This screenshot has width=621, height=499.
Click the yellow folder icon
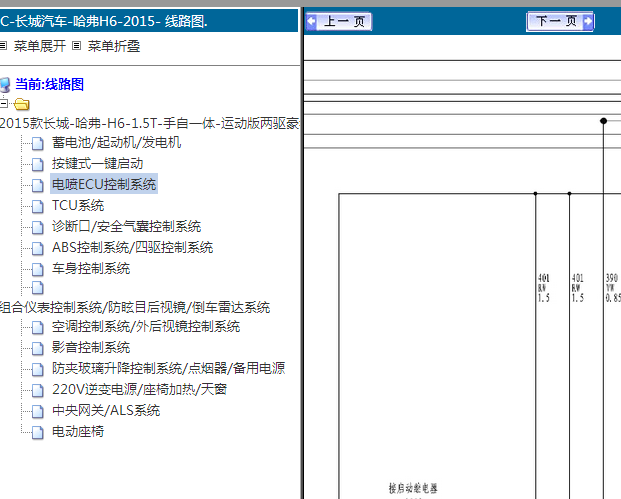click(x=21, y=104)
